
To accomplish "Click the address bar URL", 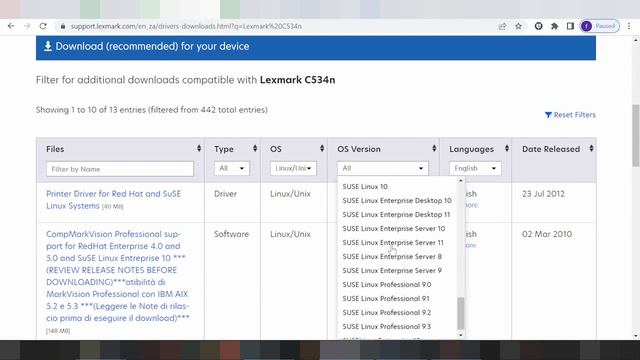I will pos(186,26).
